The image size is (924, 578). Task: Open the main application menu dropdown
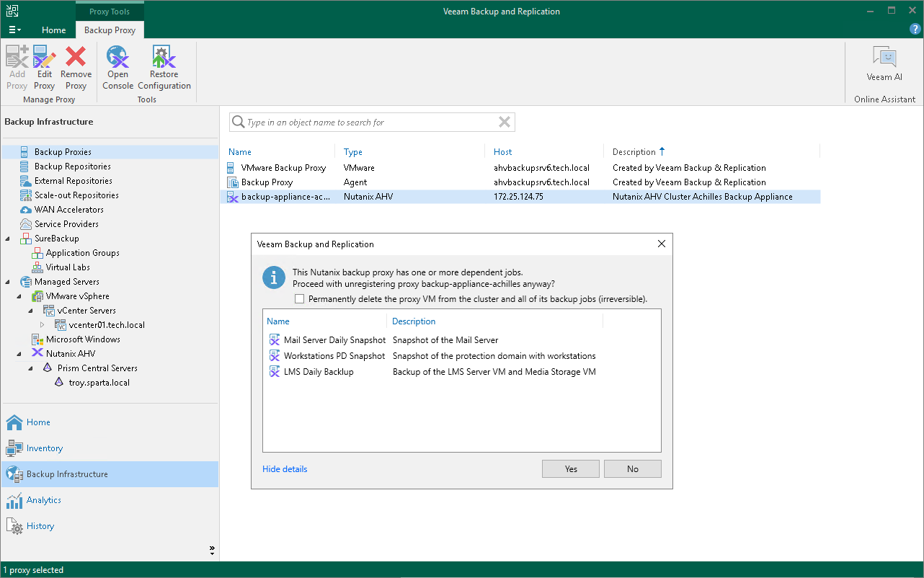click(14, 30)
